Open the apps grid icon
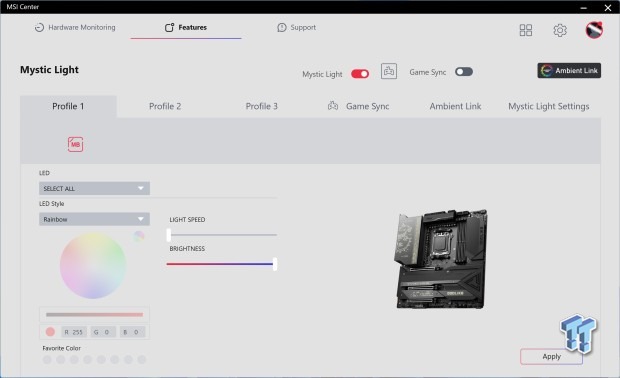 pos(525,30)
